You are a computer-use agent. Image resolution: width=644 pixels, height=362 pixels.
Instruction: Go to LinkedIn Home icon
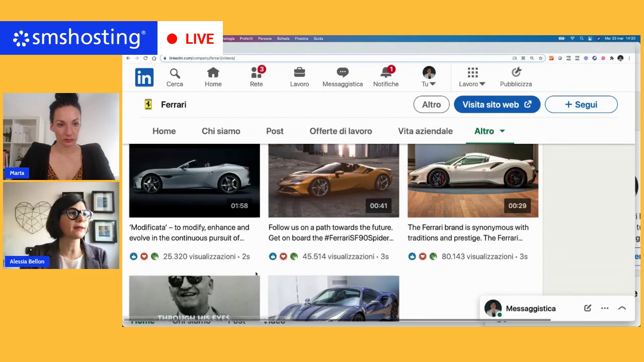213,73
